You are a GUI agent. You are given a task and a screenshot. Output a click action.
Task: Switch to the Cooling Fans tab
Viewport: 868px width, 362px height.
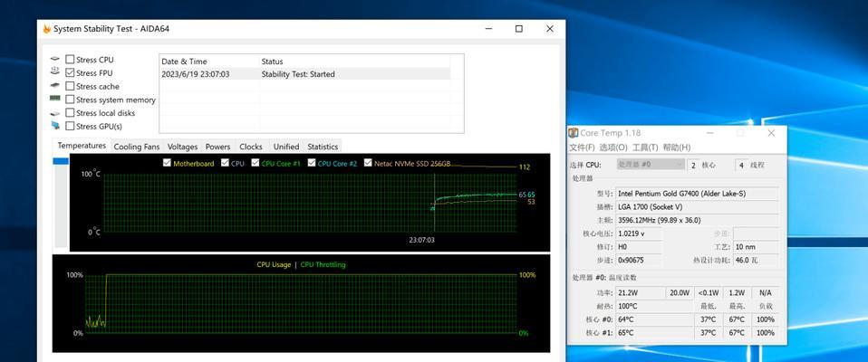(137, 147)
